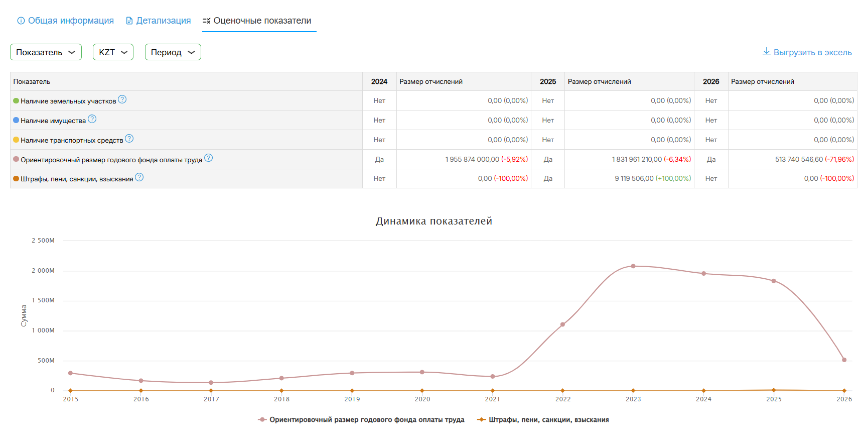The width and height of the screenshot is (868, 443).
Task: Click the info icon of Общая информация
Action: click(21, 21)
